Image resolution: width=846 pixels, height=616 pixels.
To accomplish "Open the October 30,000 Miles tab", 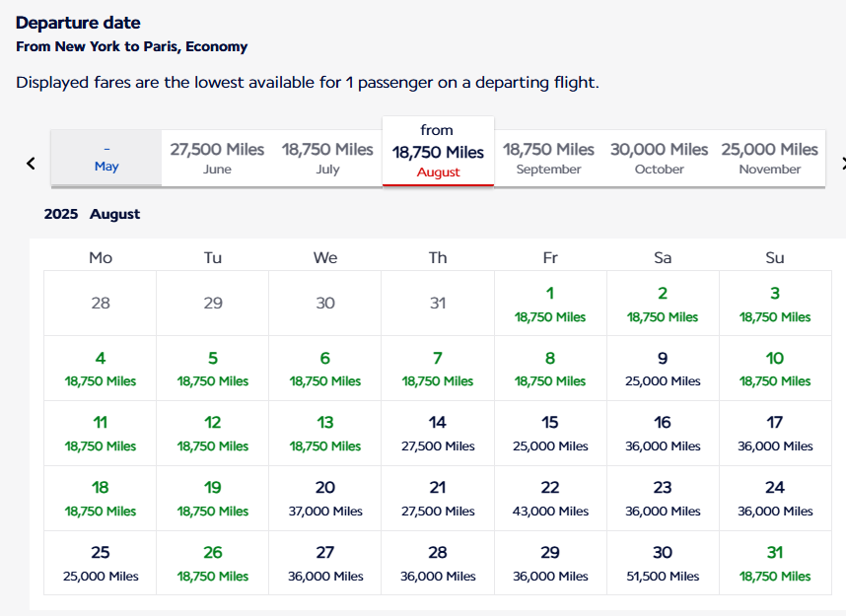I will click(660, 158).
